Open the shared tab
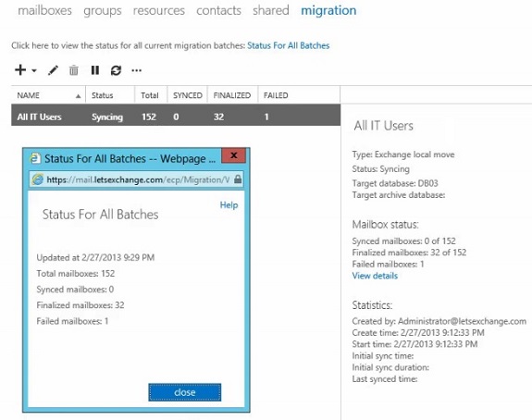Screen dimensions: 532x420 pos(271,10)
